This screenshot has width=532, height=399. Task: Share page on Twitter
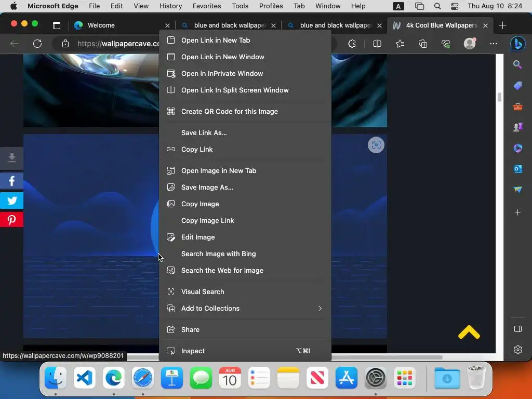coord(11,201)
